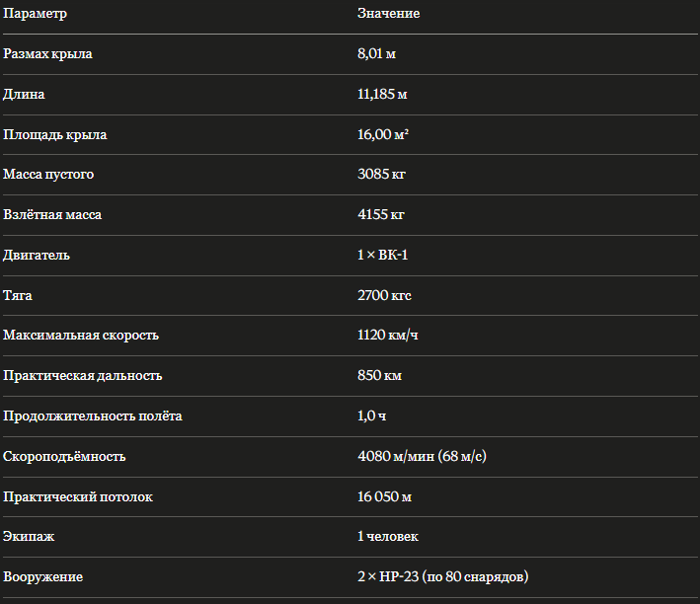Click the 2 × НР-23 armament value
Viewport: 700px width, 604px height.
(x=443, y=576)
